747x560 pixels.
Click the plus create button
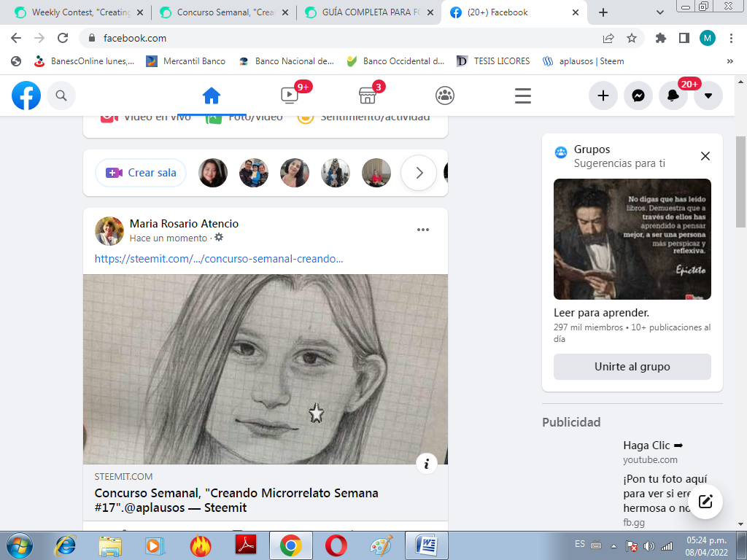pyautogui.click(x=603, y=96)
